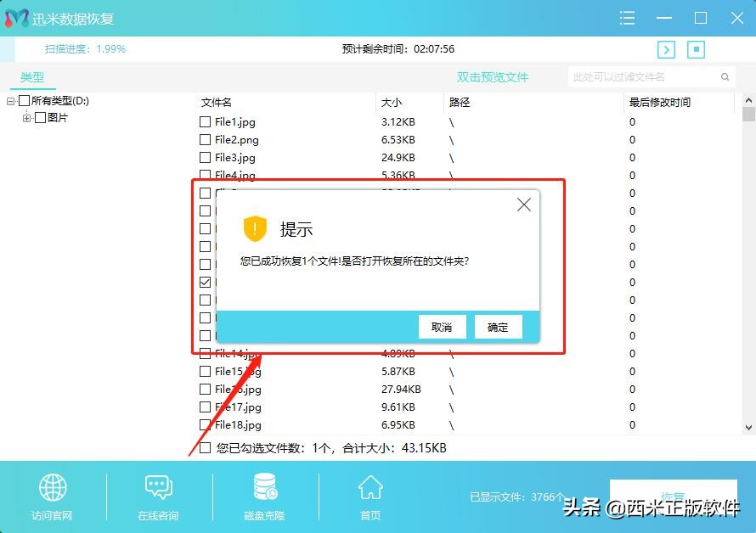This screenshot has height=533, width=756.
Task: Click the 9.61KB size cell
Action: [398, 407]
